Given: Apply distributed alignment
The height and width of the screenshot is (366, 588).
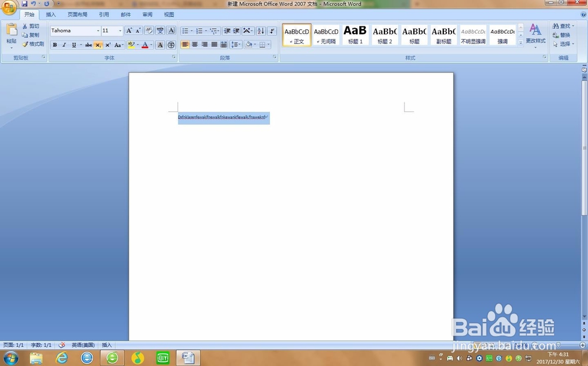Looking at the screenshot, I should (224, 45).
